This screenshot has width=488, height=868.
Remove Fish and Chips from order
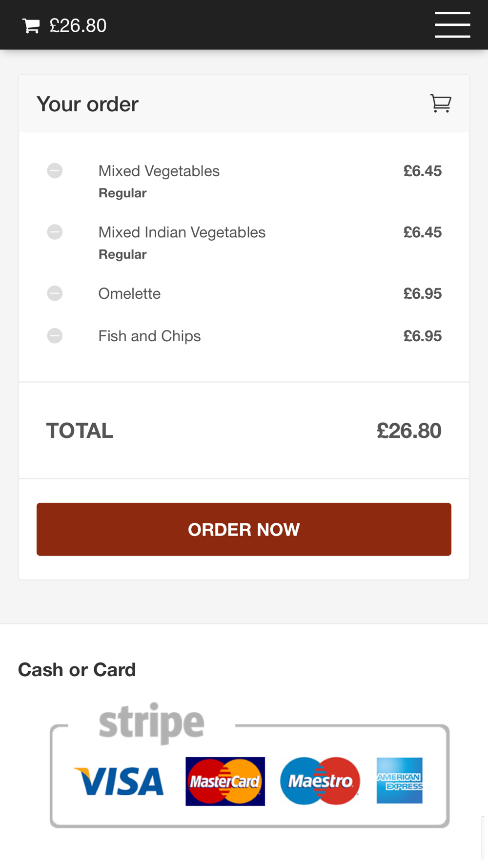click(55, 336)
